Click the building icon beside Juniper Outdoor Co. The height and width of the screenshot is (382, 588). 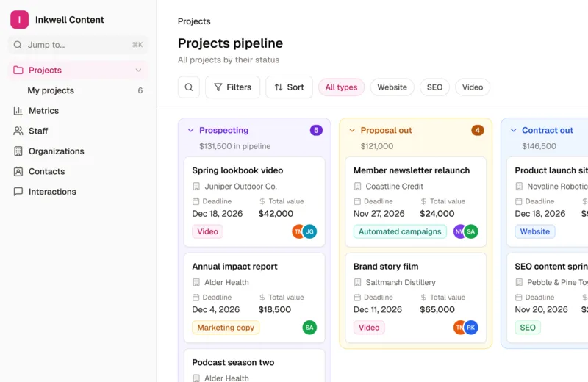[x=196, y=187]
